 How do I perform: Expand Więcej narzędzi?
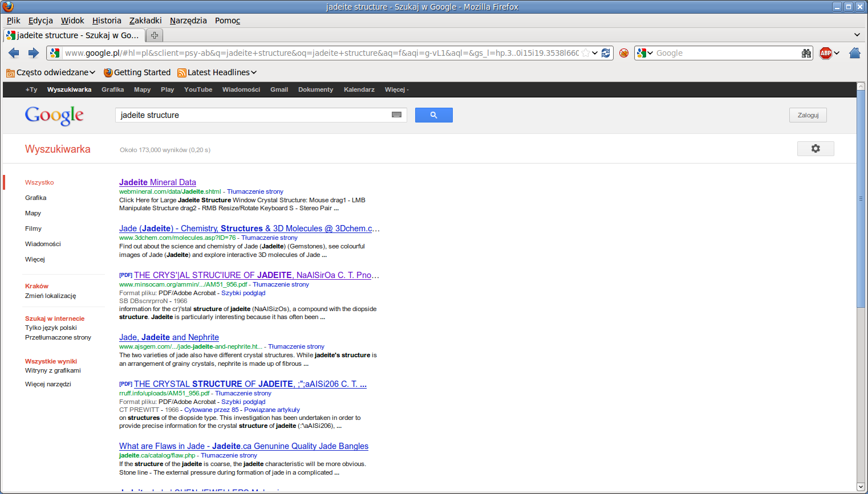(x=48, y=384)
